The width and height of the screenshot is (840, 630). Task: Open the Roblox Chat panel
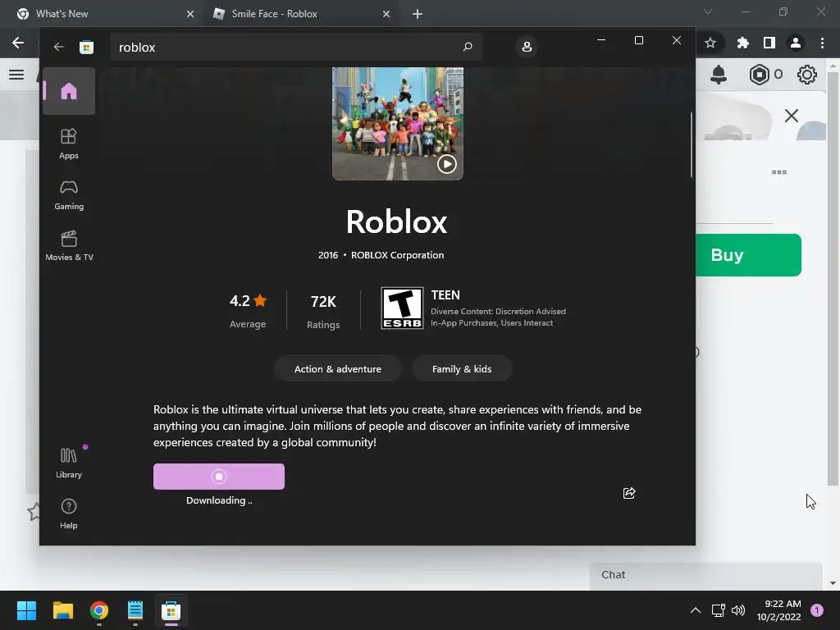click(705, 575)
